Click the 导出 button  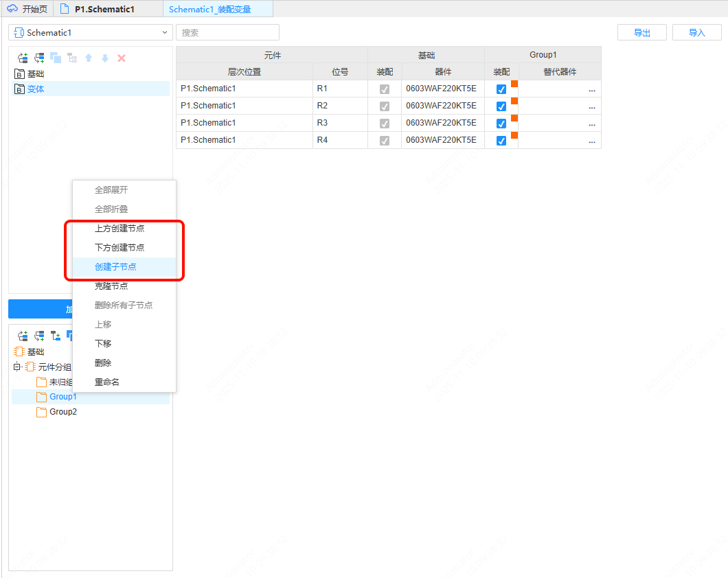point(642,32)
